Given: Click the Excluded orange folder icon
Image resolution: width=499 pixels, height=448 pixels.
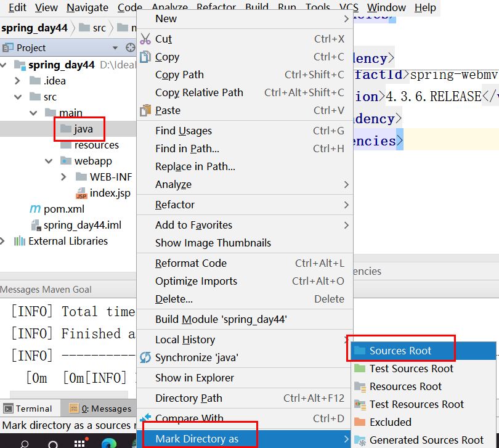Looking at the screenshot, I should pyautogui.click(x=360, y=422).
